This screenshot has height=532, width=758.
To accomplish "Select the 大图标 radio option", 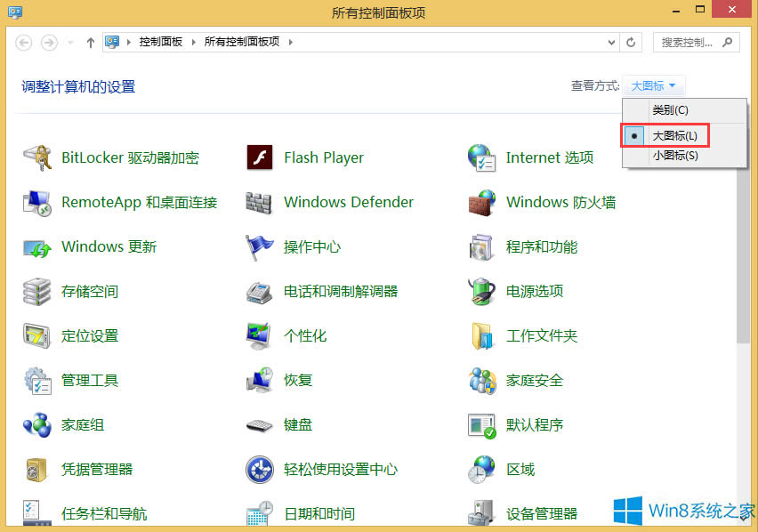I will (673, 135).
